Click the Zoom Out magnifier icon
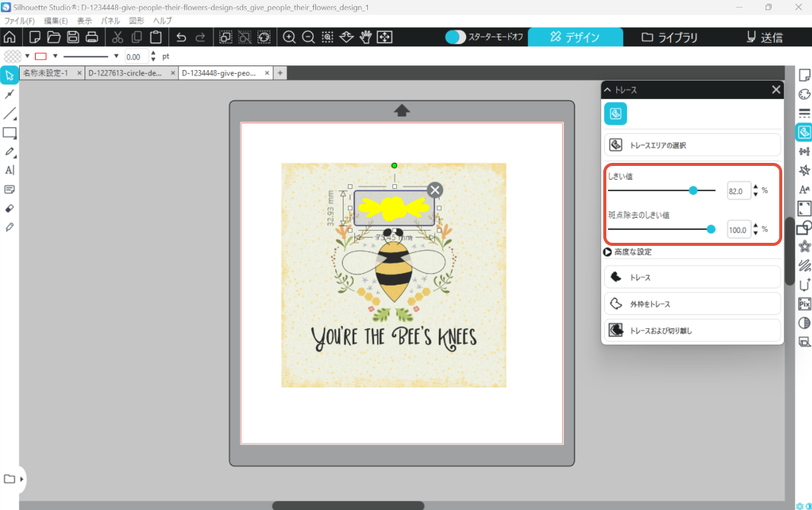The image size is (812, 510). click(308, 37)
